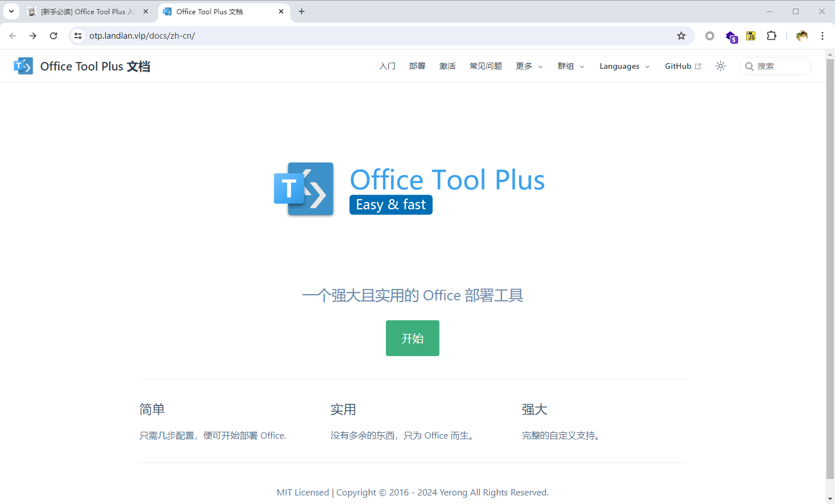This screenshot has width=835, height=504.
Task: Go to the 入门 nav item
Action: click(387, 66)
